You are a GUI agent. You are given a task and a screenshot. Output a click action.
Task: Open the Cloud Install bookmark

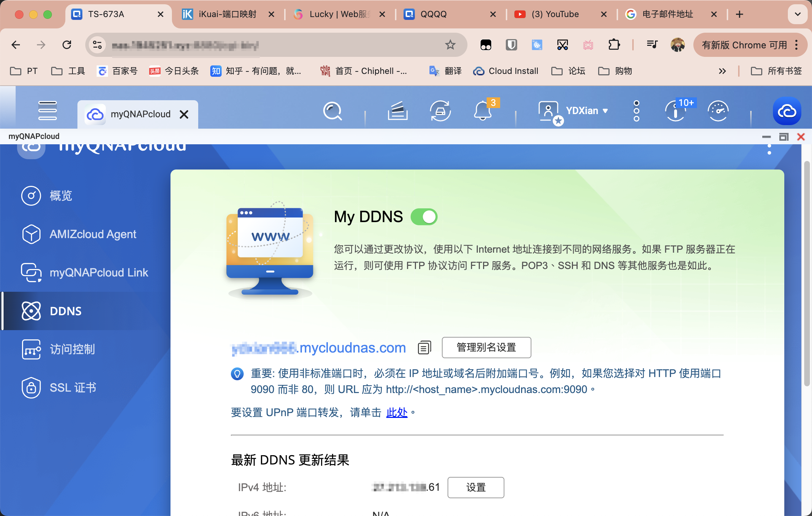pyautogui.click(x=506, y=71)
